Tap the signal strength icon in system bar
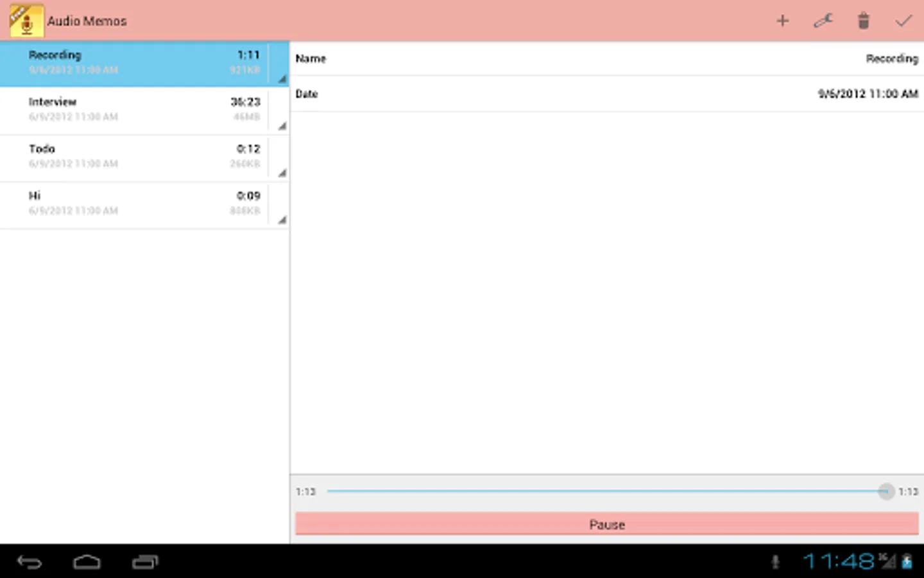 click(x=887, y=561)
